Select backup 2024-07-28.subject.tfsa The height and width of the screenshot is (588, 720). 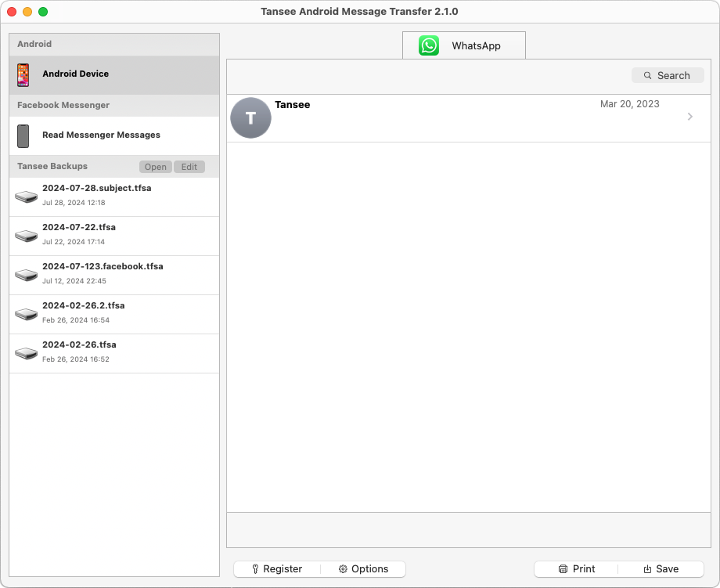tap(114, 197)
